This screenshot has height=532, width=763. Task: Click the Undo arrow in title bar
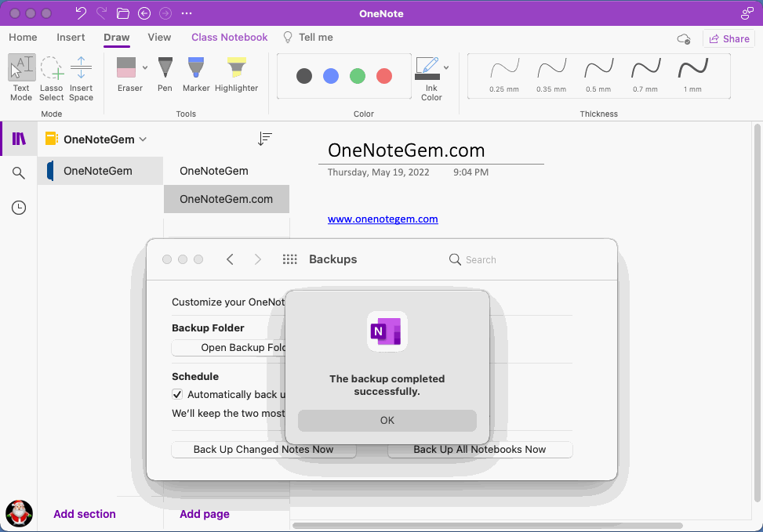[81, 13]
